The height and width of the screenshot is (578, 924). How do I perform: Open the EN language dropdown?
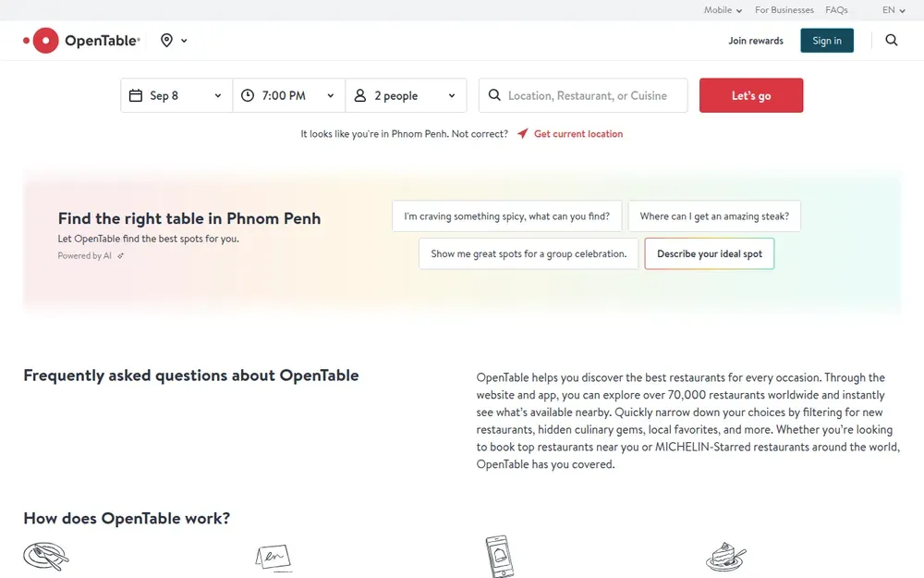pyautogui.click(x=894, y=10)
